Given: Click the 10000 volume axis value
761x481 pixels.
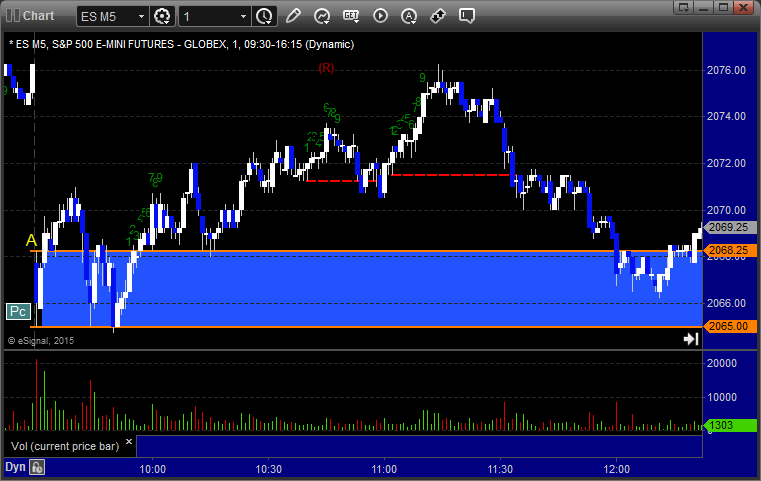Looking at the screenshot, I should point(722,397).
